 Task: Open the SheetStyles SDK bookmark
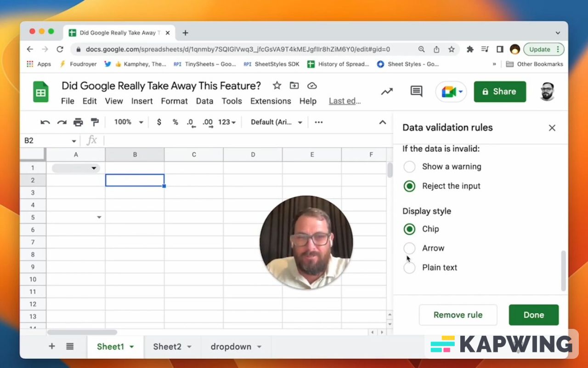click(x=271, y=64)
